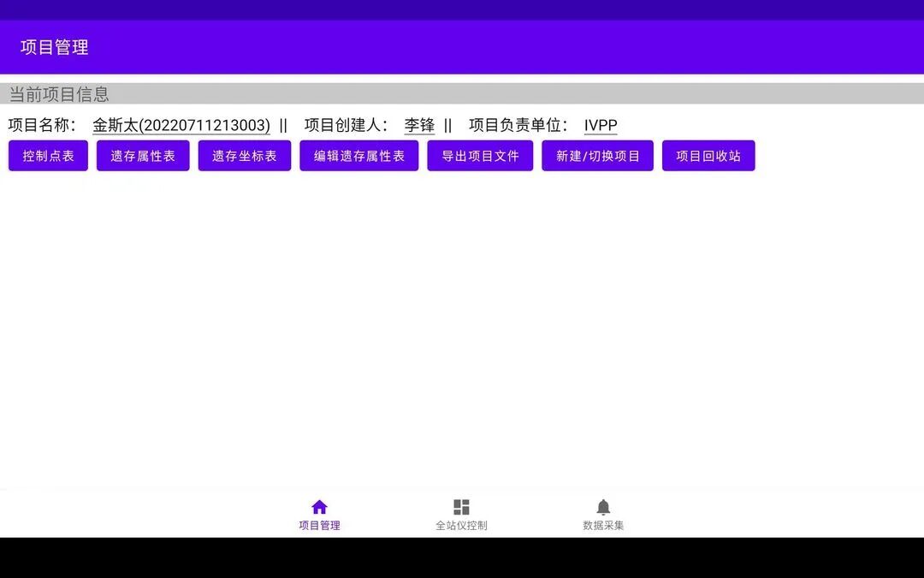Open the 项目回收站 recycle bin
Image resolution: width=924 pixels, height=578 pixels.
click(708, 156)
